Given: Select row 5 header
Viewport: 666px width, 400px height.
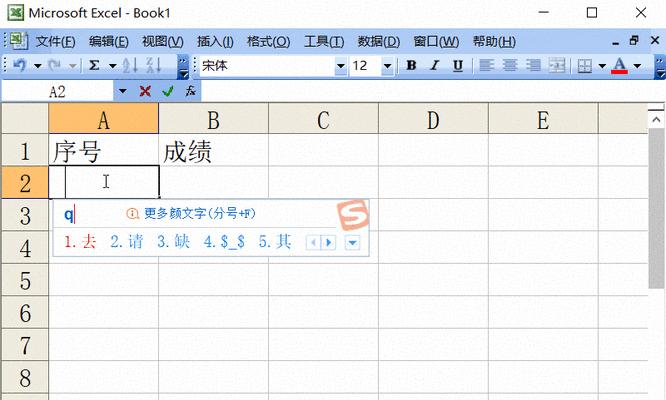Looking at the screenshot, I should tap(25, 280).
